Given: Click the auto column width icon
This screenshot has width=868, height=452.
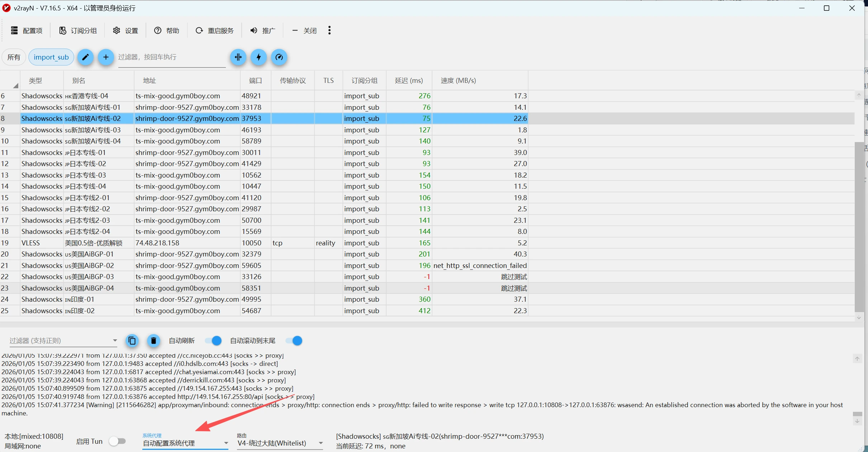Looking at the screenshot, I should 238,57.
